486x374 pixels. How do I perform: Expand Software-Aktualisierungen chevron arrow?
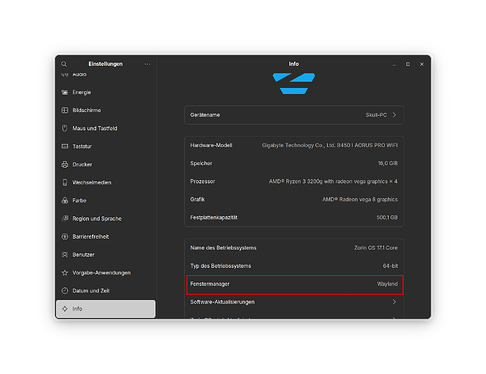(394, 302)
